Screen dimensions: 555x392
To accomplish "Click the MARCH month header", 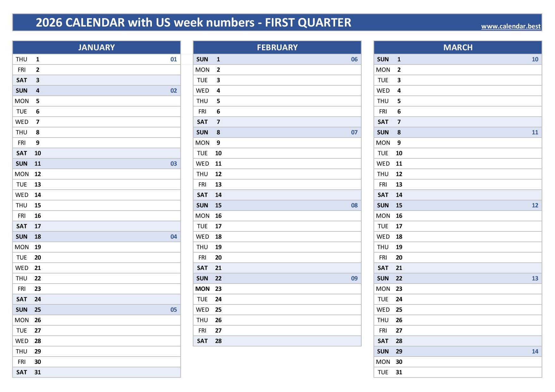I will 458,47.
